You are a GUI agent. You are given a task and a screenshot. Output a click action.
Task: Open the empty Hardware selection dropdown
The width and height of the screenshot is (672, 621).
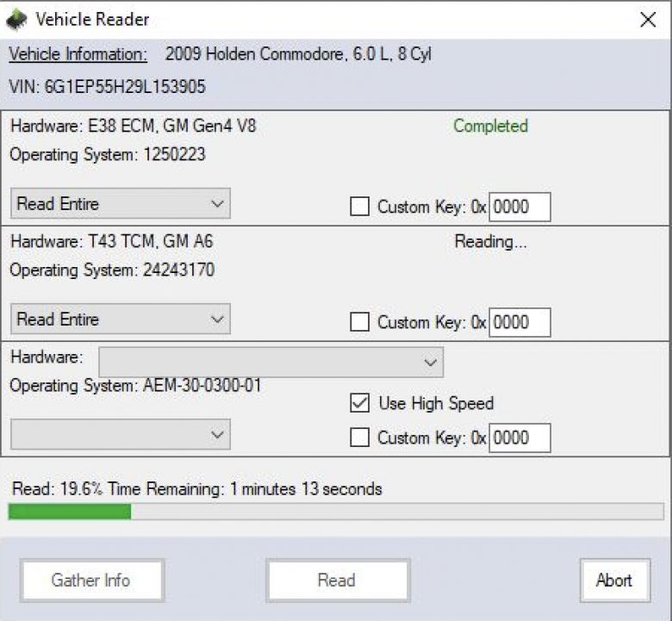(x=271, y=362)
